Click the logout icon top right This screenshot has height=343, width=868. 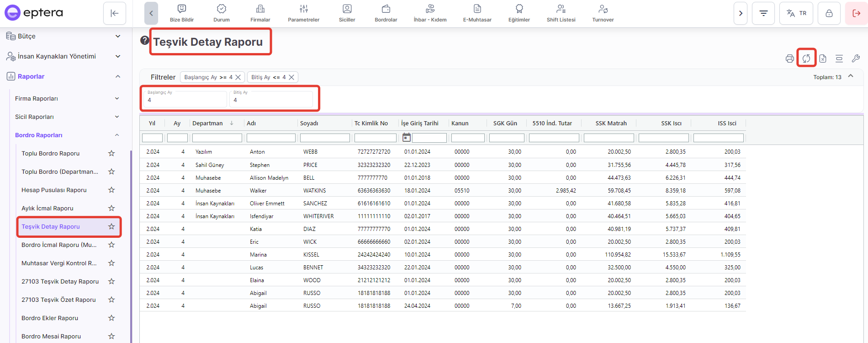click(x=856, y=13)
